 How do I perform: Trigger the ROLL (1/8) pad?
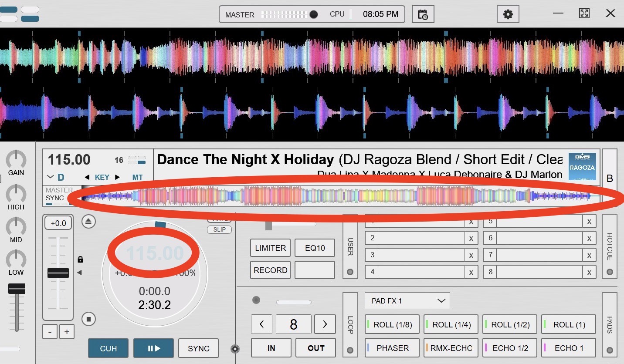click(392, 324)
